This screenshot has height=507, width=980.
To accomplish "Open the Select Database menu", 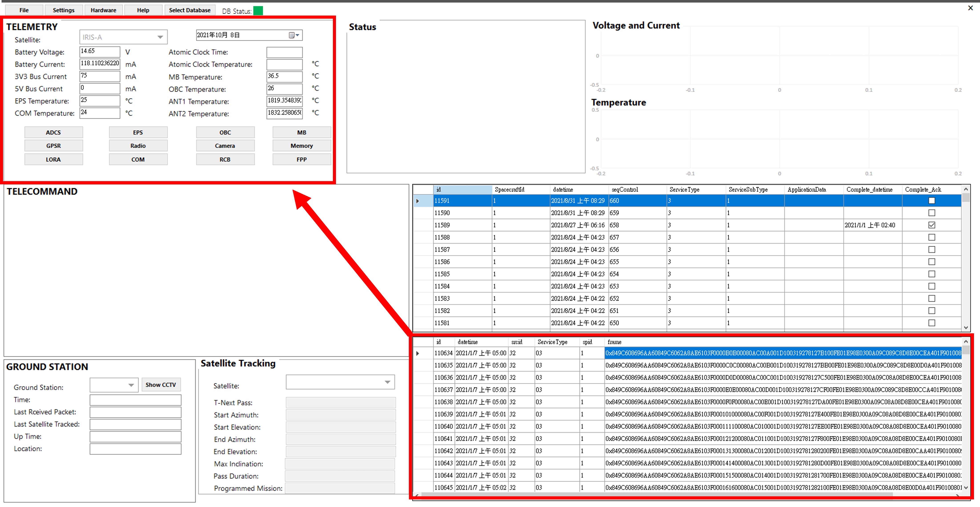I will point(189,10).
